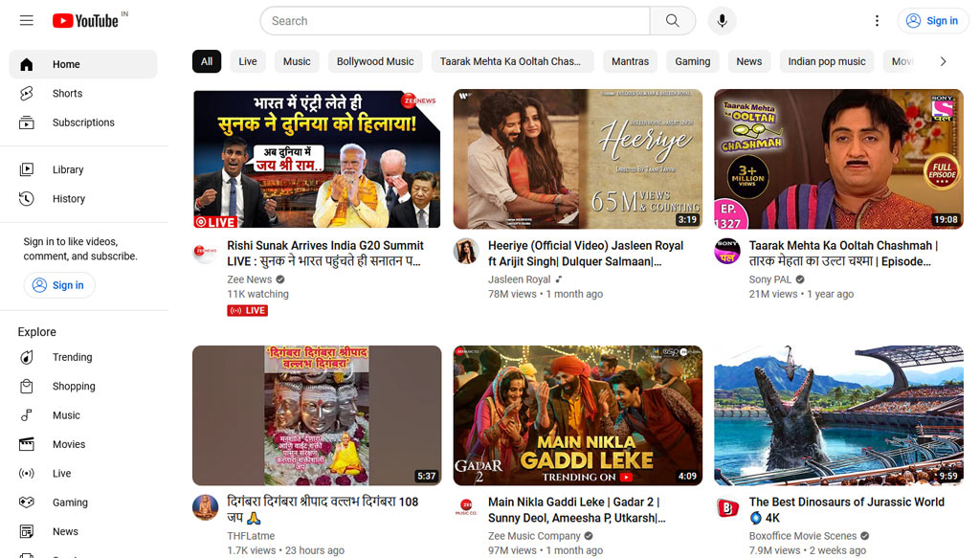Image resolution: width=980 pixels, height=558 pixels.
Task: Open Main Nikla Gaddi Leke video title
Action: coord(577,509)
